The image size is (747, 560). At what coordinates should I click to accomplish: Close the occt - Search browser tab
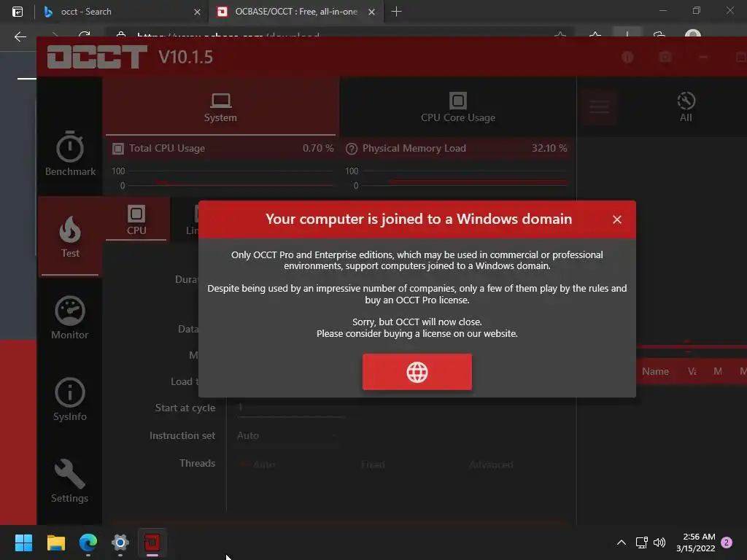click(197, 12)
